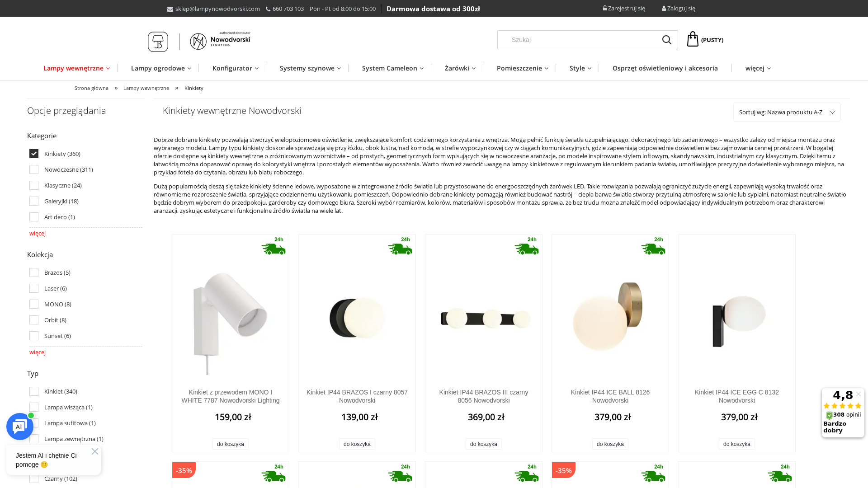Open the Style menu
The image size is (868, 488).
pyautogui.click(x=580, y=68)
